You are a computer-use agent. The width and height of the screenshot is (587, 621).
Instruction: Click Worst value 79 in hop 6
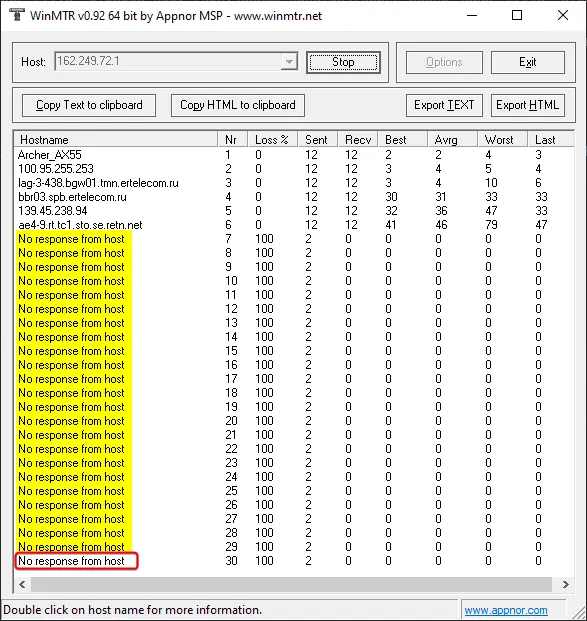pos(491,225)
